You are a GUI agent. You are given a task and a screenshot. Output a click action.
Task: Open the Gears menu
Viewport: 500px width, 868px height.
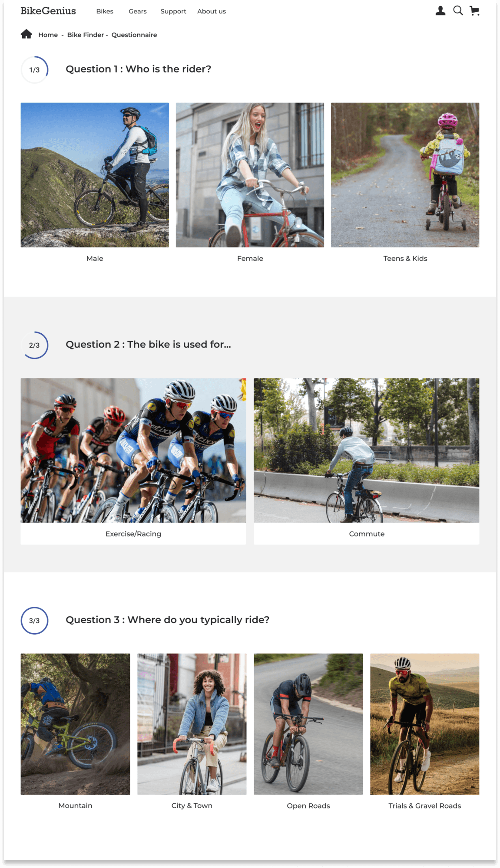[x=138, y=11]
